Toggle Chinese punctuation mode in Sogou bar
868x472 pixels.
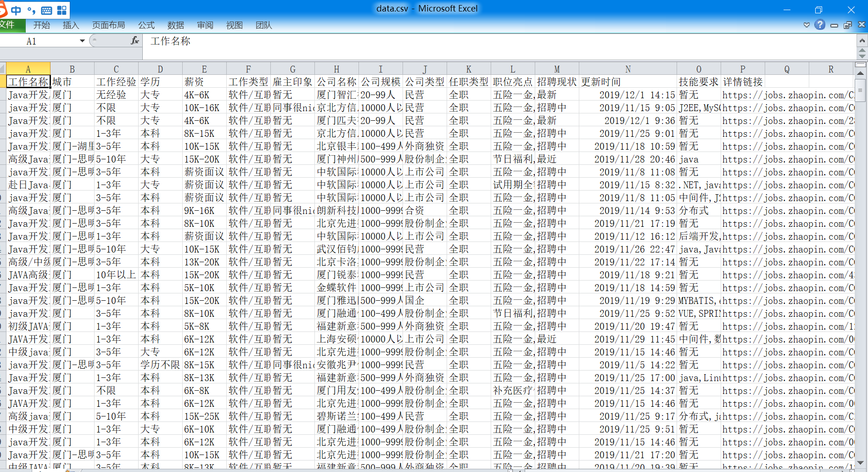coord(31,10)
